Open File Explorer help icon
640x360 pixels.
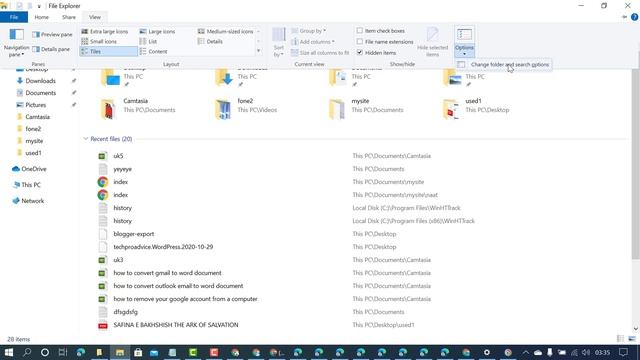tap(634, 17)
